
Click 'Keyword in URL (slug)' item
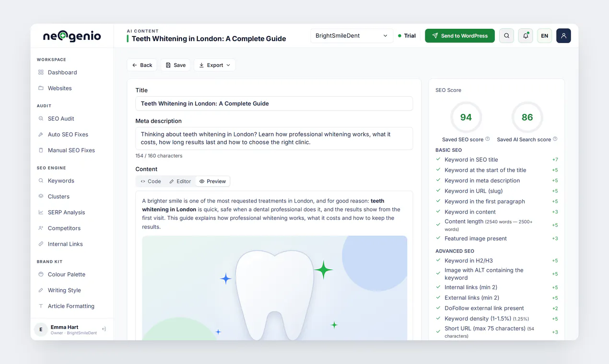pyautogui.click(x=497, y=191)
